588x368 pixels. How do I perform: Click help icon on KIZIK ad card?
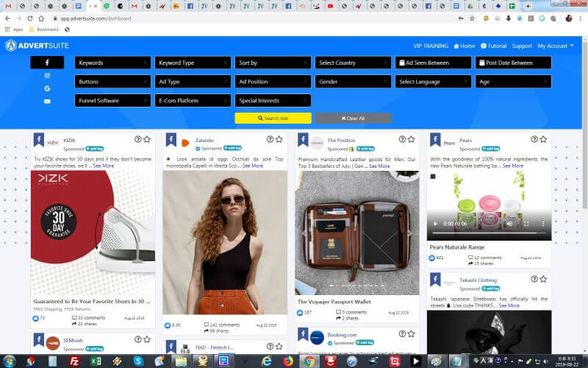138,139
